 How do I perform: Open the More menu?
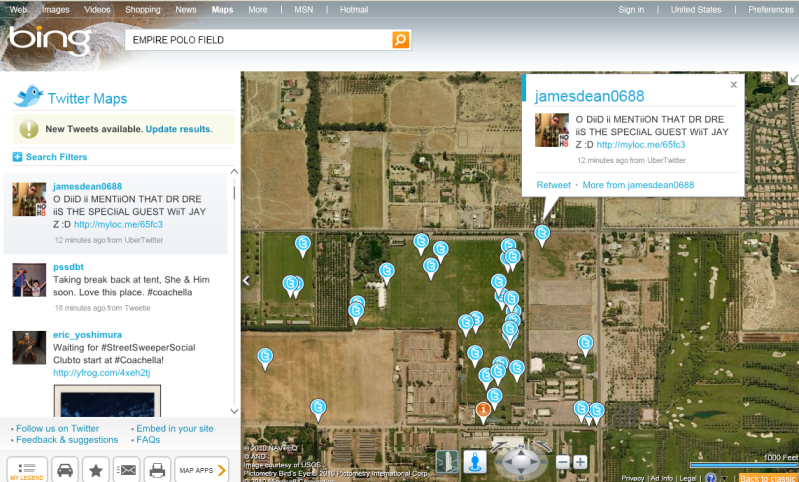pyautogui.click(x=258, y=9)
